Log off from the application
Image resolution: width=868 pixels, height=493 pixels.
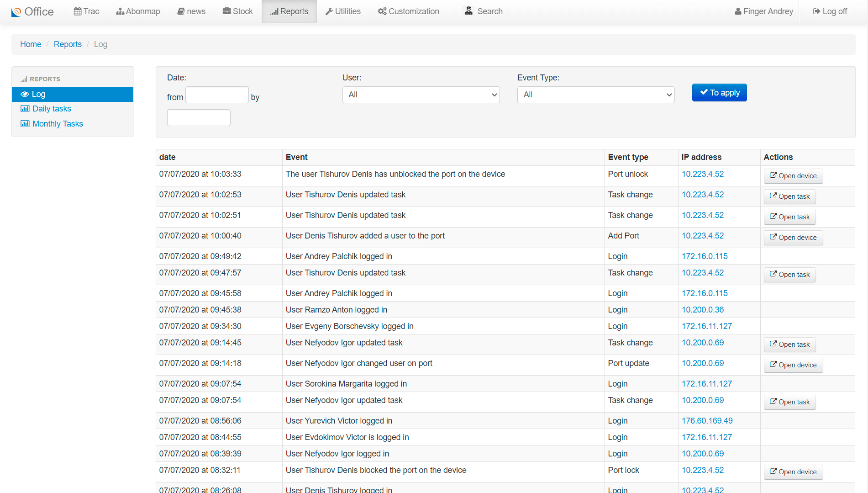point(830,11)
